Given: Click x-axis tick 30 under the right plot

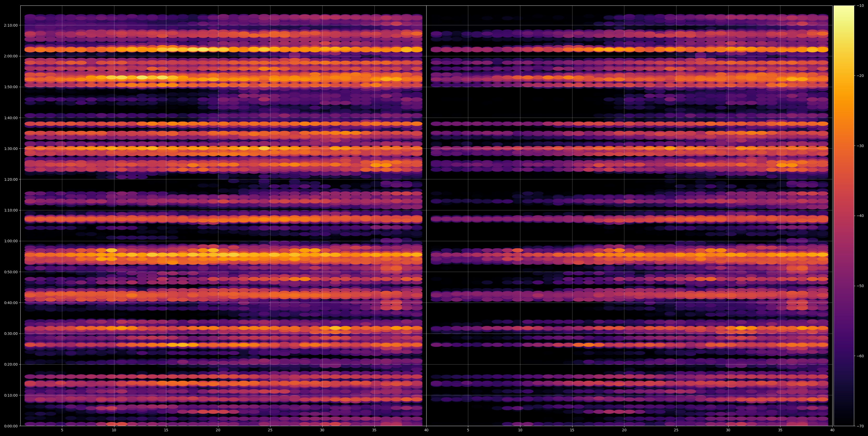Looking at the screenshot, I should pyautogui.click(x=728, y=430).
